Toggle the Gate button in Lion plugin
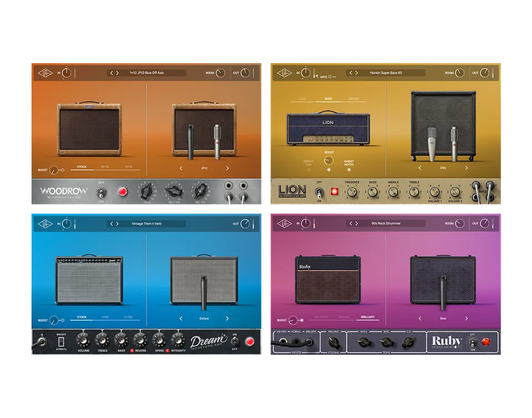Screen dimensions: 532x418 coord(329,77)
